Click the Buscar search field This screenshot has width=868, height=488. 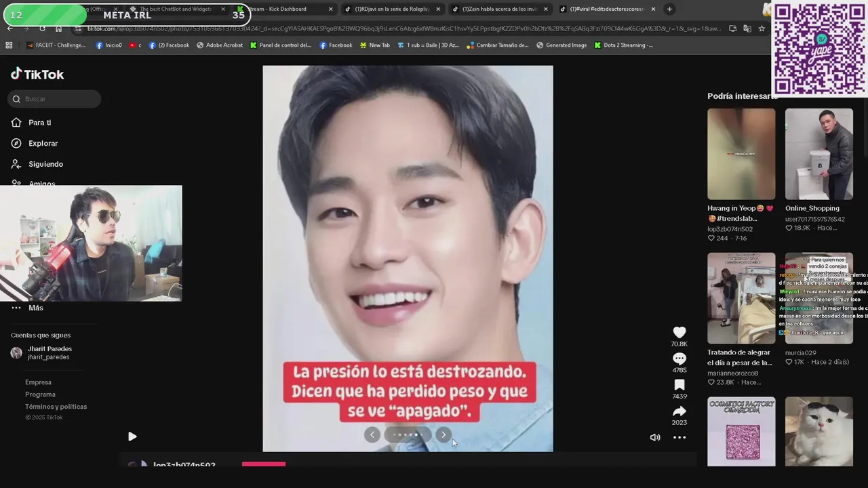[x=54, y=99]
